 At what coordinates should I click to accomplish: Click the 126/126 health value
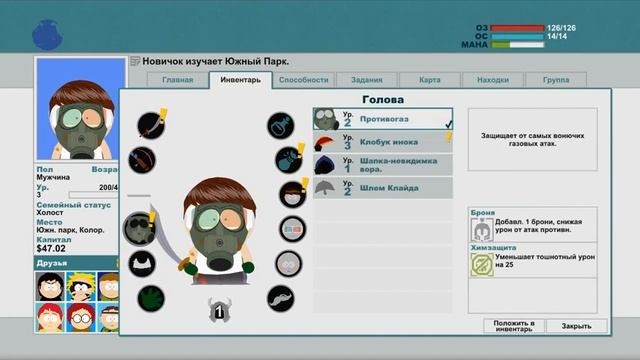[562, 28]
